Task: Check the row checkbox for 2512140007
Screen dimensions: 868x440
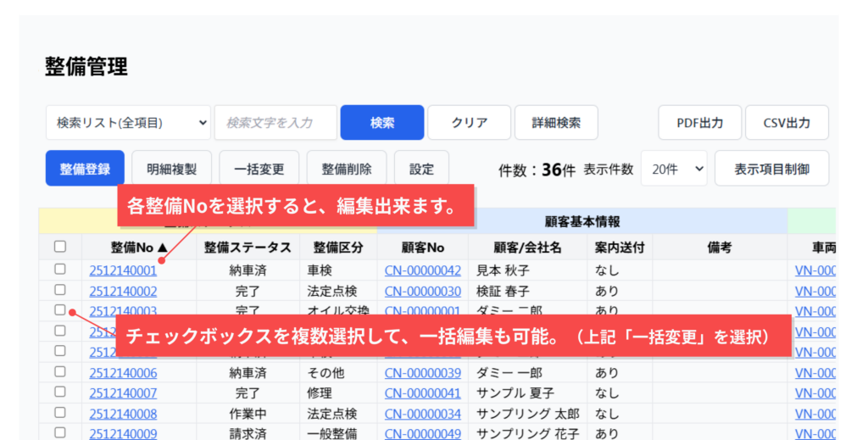Action: 60,393
